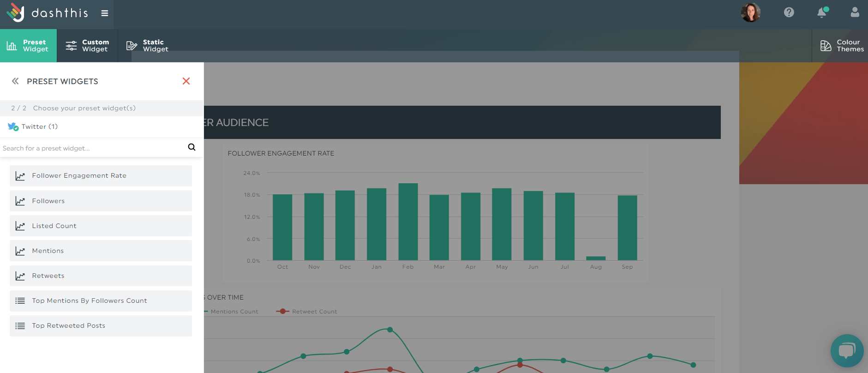Screen dimensions: 868x373
Task: Click the Twitter (1) source label
Action: pyautogui.click(x=40, y=126)
